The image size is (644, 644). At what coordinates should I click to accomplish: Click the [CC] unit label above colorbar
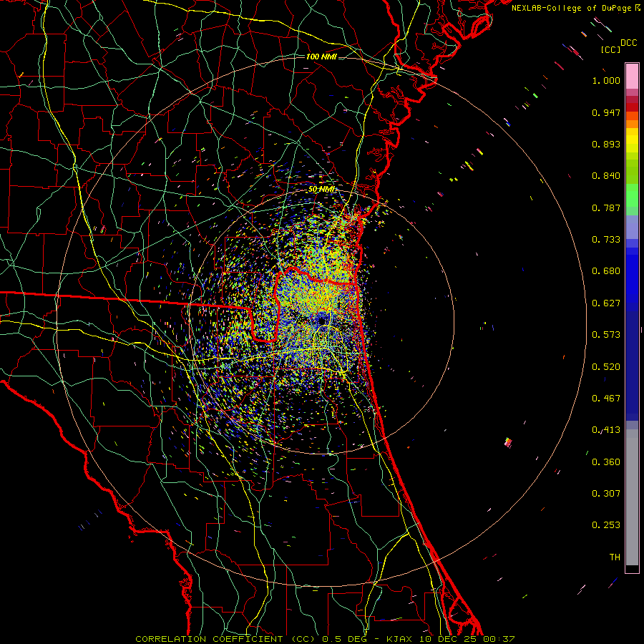[610, 50]
